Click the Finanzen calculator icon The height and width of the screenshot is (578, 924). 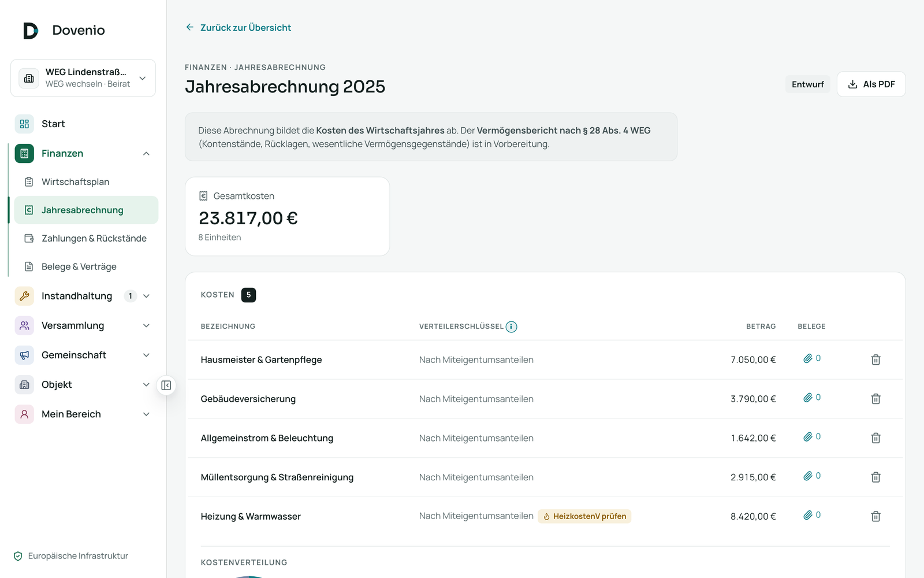click(24, 153)
